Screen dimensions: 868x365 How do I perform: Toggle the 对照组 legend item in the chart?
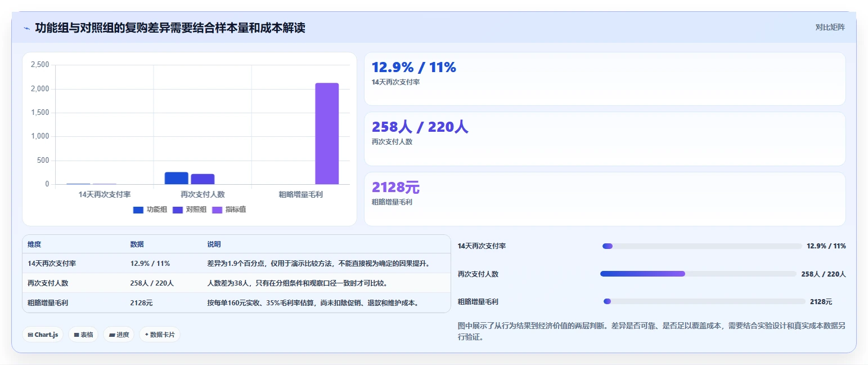[x=190, y=210]
